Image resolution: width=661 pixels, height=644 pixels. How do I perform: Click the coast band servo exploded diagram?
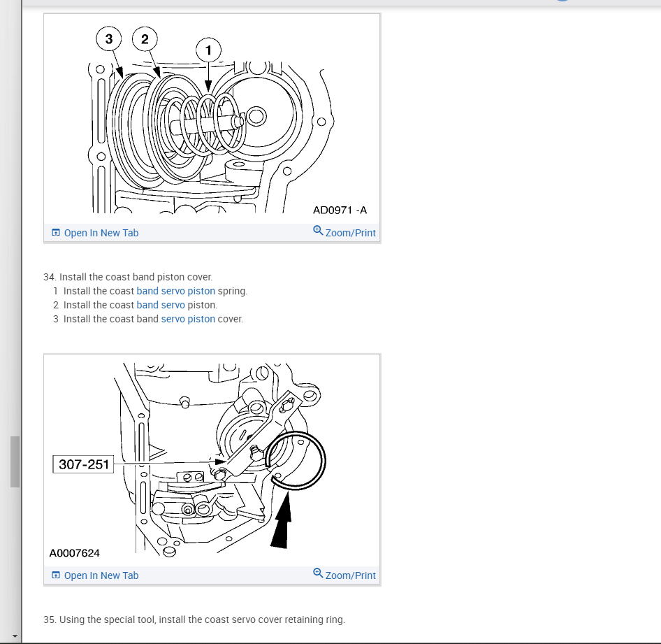coord(212,119)
